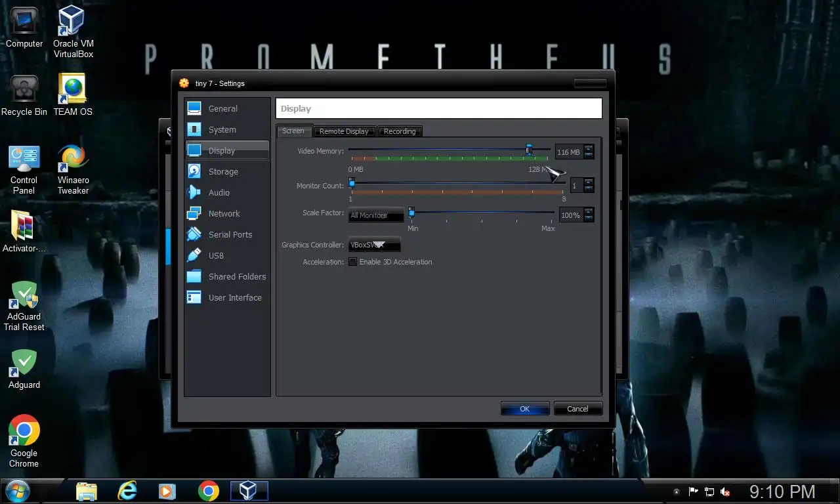Image resolution: width=840 pixels, height=504 pixels.
Task: Open User Interface settings icon
Action: point(194,297)
